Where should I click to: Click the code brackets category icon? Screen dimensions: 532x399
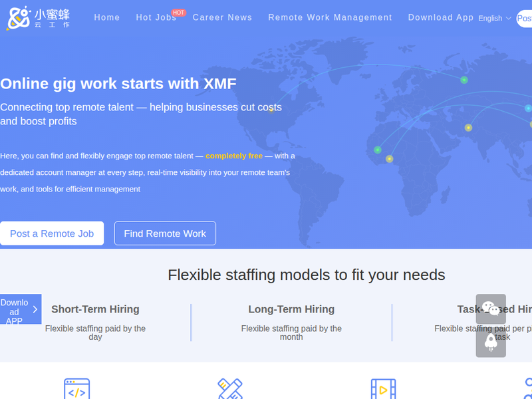(77, 389)
